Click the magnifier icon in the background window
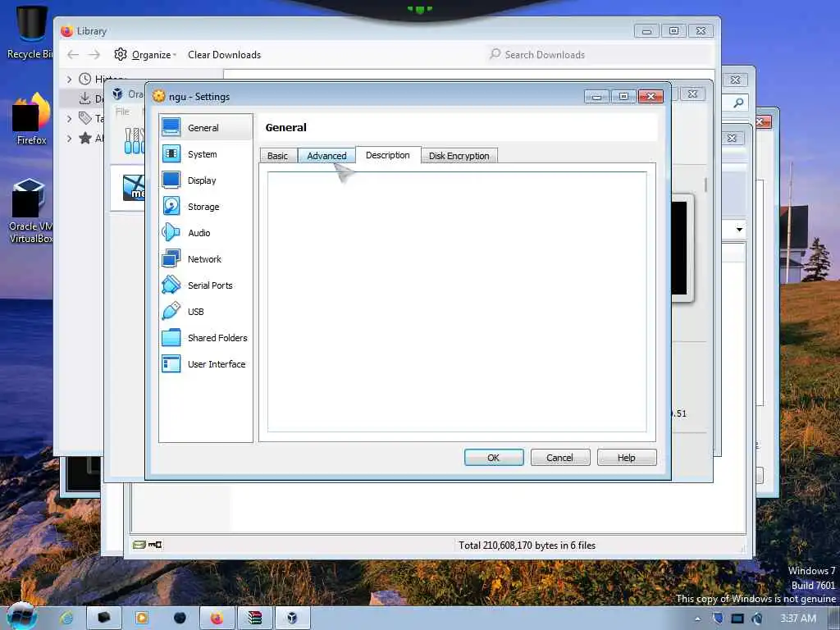 click(x=738, y=103)
